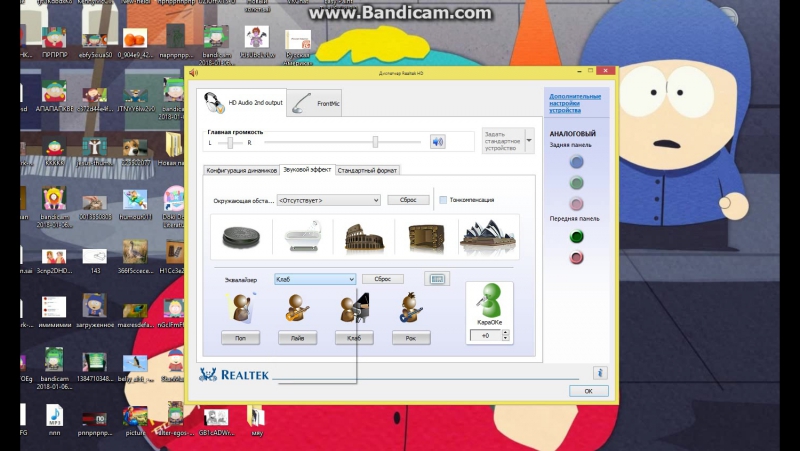Click Сброс button next to equalizer dropdown

383,279
